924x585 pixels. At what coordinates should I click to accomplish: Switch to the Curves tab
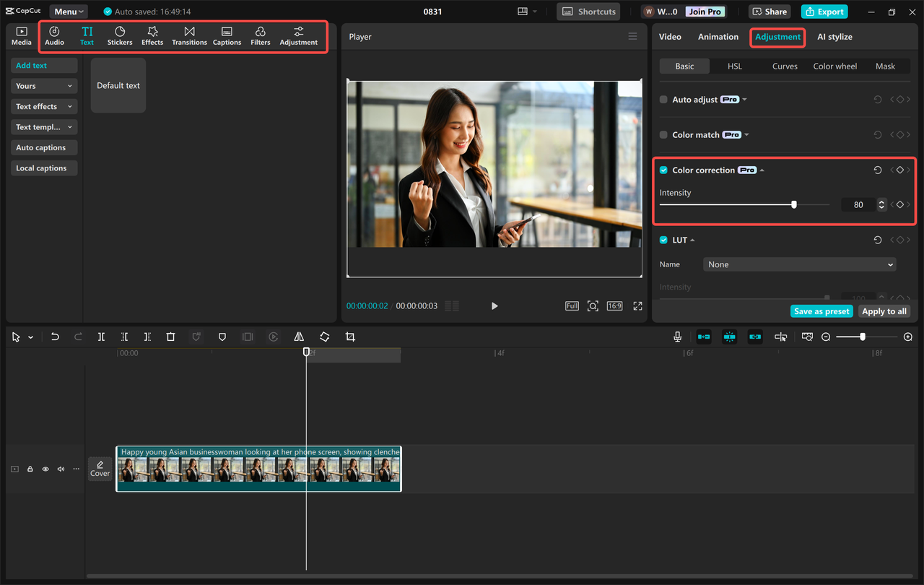tap(784, 66)
